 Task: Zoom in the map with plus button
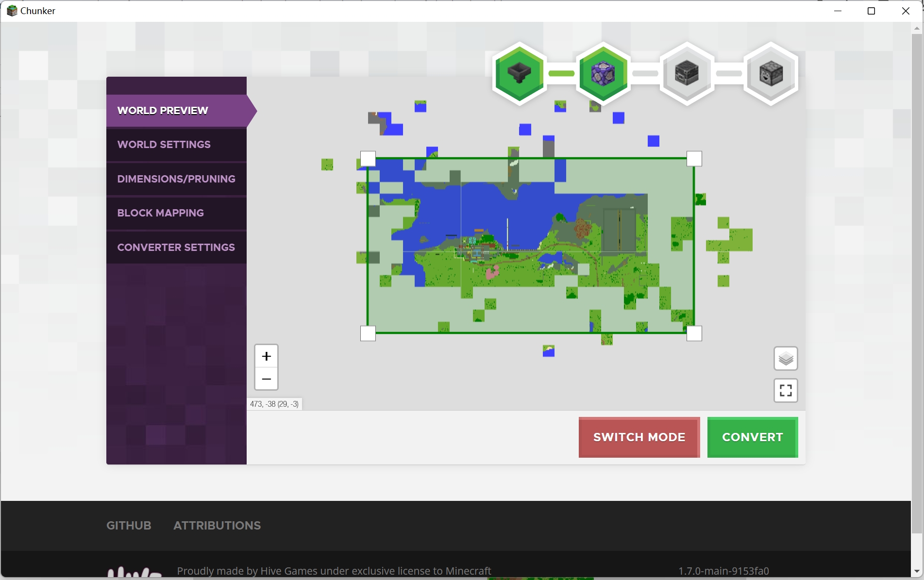[x=266, y=356]
